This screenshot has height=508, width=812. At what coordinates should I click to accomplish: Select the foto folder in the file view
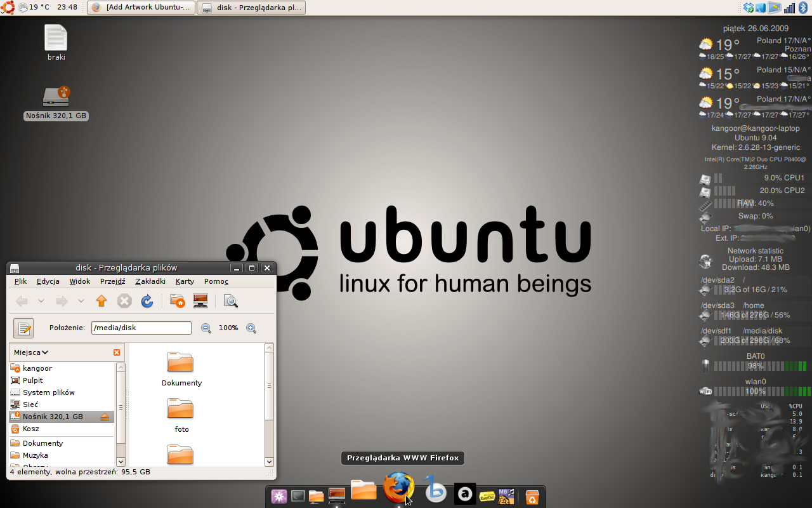pyautogui.click(x=181, y=416)
